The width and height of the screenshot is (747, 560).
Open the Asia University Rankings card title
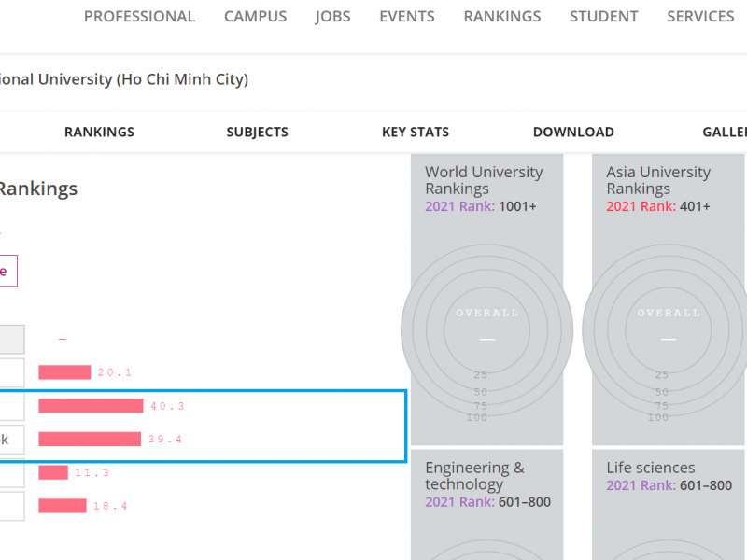[657, 180]
